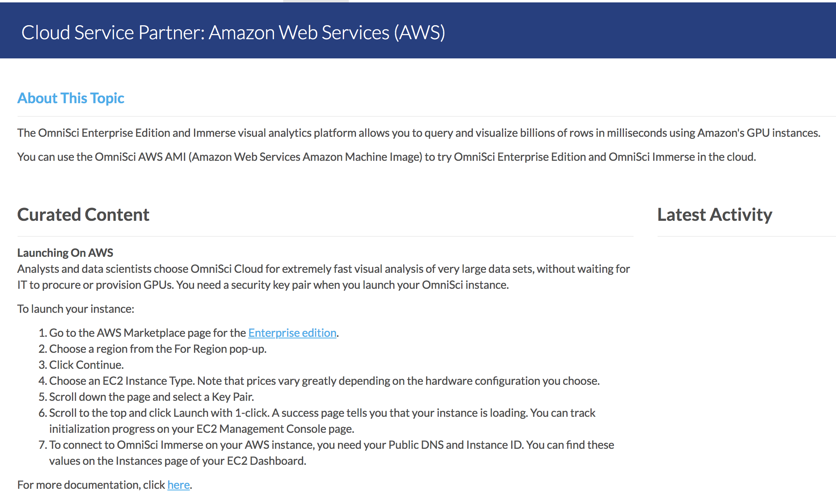836x504 pixels.
Task: Click the gray tab stub at the top edge
Action: tap(316, 1)
